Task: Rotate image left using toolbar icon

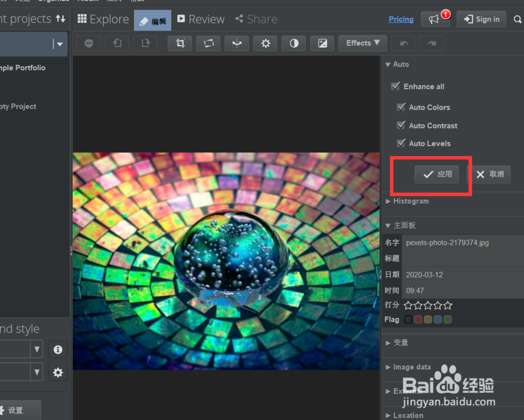Action: coord(117,43)
